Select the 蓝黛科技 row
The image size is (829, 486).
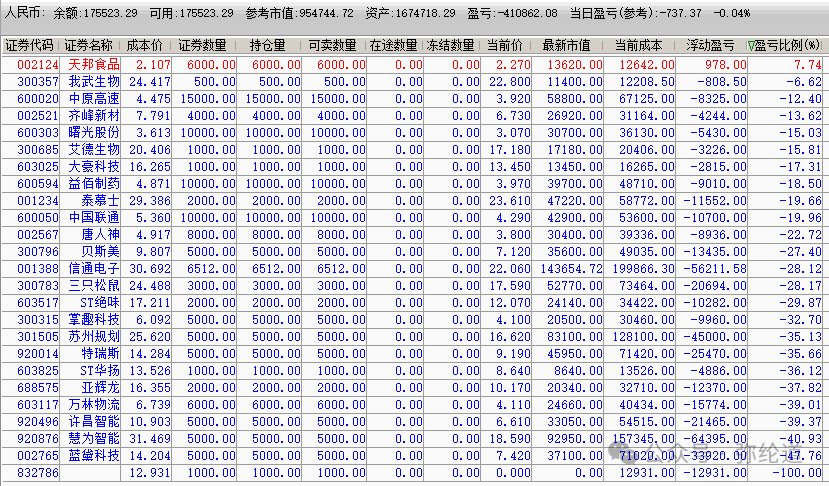pyautogui.click(x=412, y=455)
